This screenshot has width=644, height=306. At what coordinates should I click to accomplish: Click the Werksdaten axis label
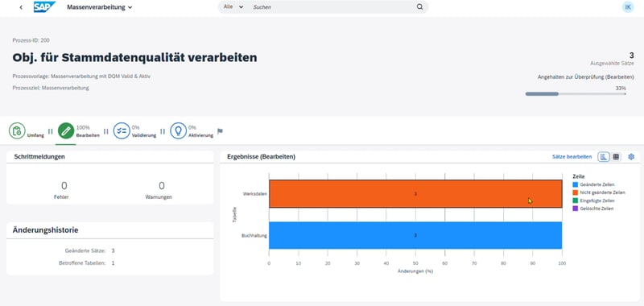(254, 193)
